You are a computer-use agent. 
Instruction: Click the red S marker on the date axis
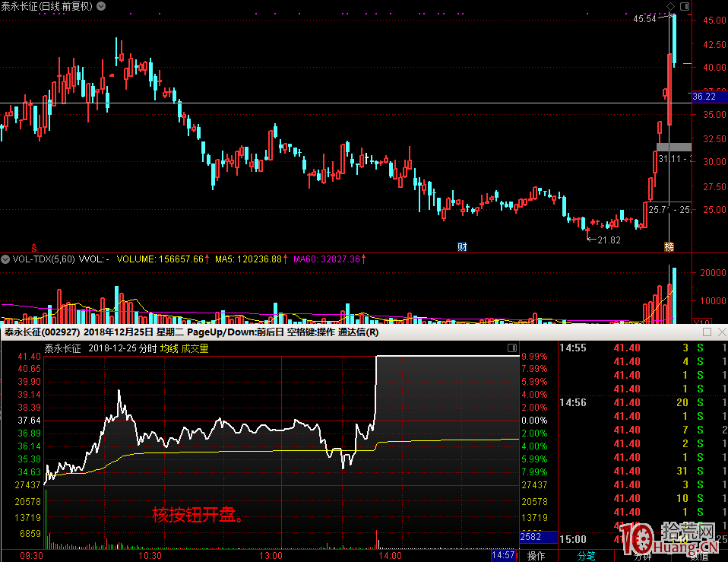(34, 248)
